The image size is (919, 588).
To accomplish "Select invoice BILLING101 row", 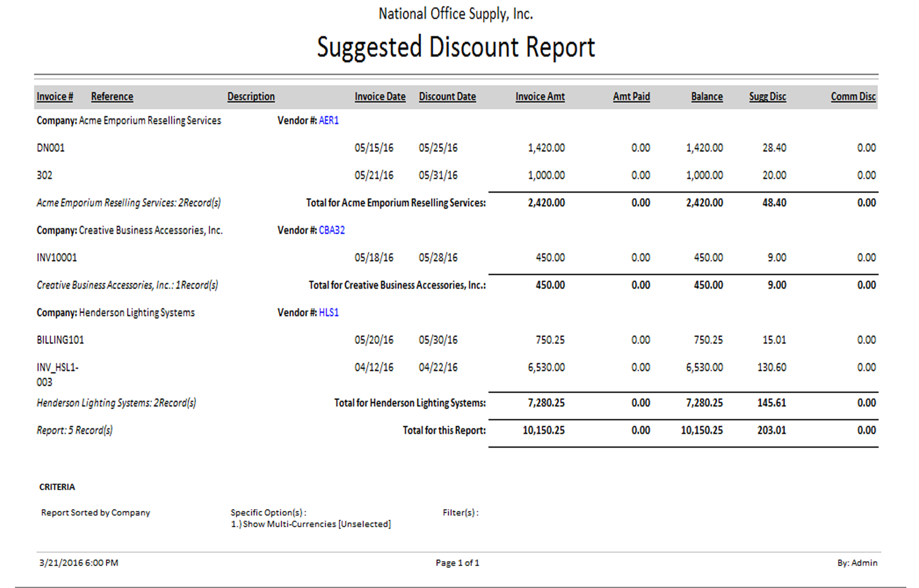I will [x=60, y=340].
